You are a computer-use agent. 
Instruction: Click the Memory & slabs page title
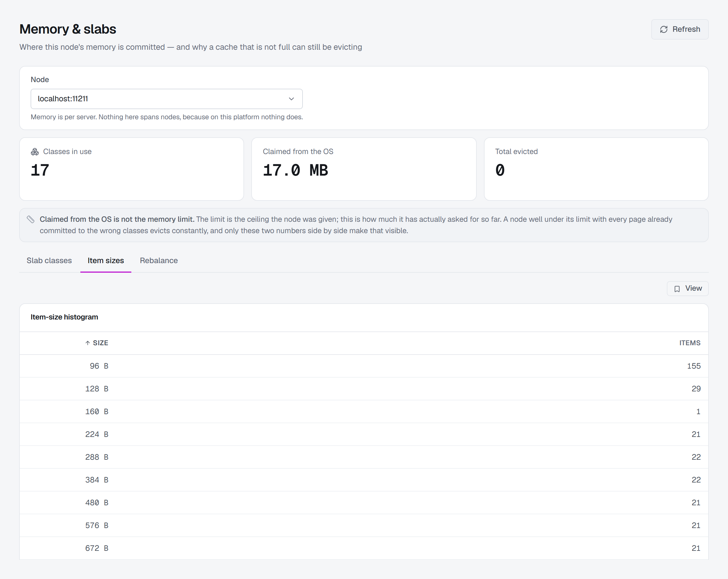67,29
